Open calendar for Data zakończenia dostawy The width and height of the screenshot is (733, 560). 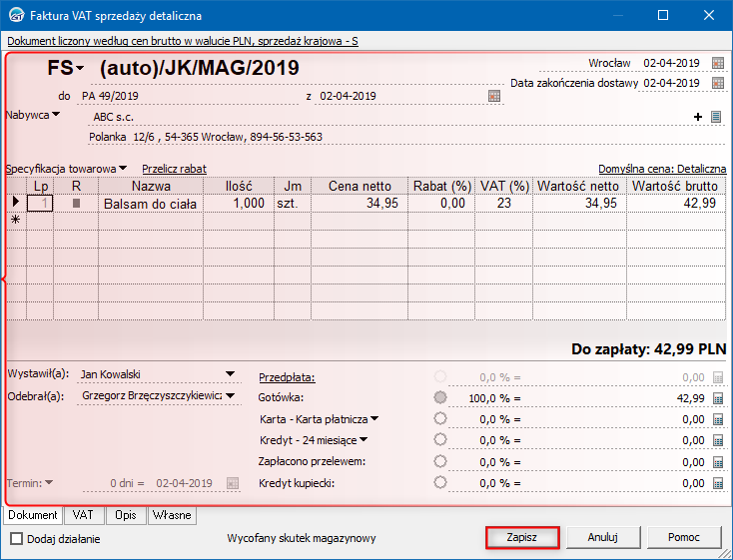pos(717,83)
